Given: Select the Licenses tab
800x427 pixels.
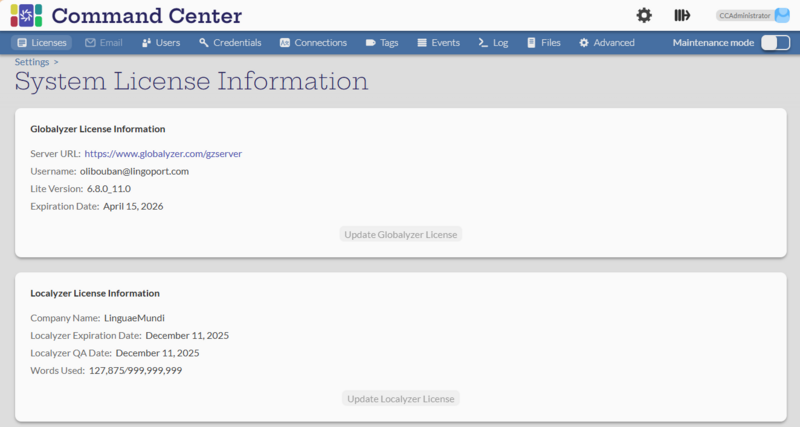Looking at the screenshot, I should point(42,43).
